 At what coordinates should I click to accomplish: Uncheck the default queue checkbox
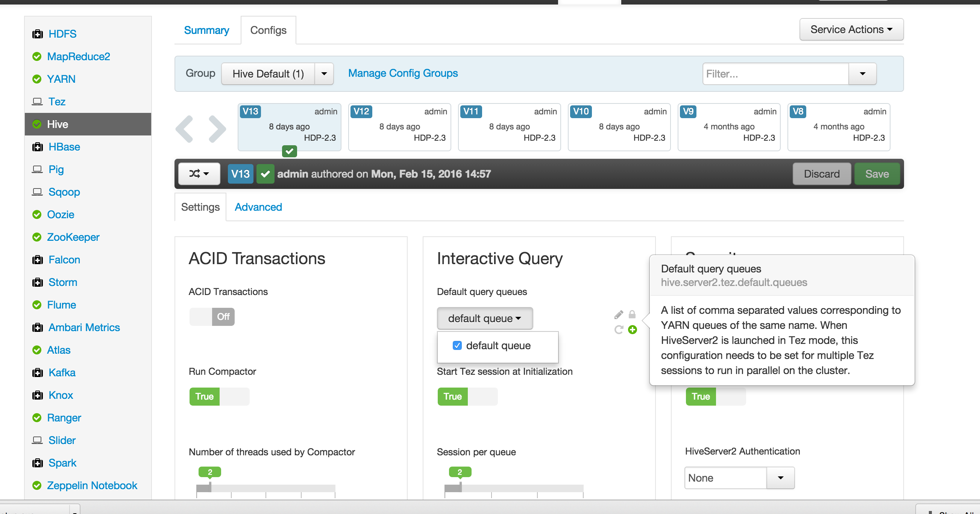[457, 345]
